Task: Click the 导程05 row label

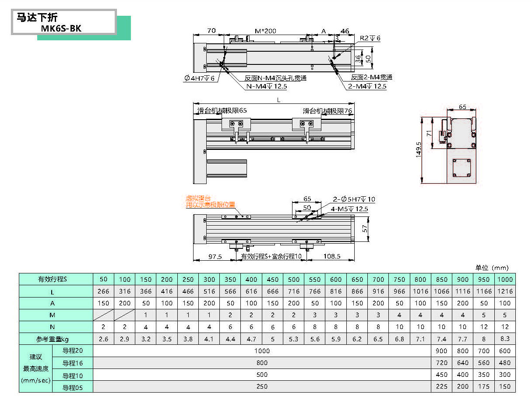Action: click(x=72, y=386)
